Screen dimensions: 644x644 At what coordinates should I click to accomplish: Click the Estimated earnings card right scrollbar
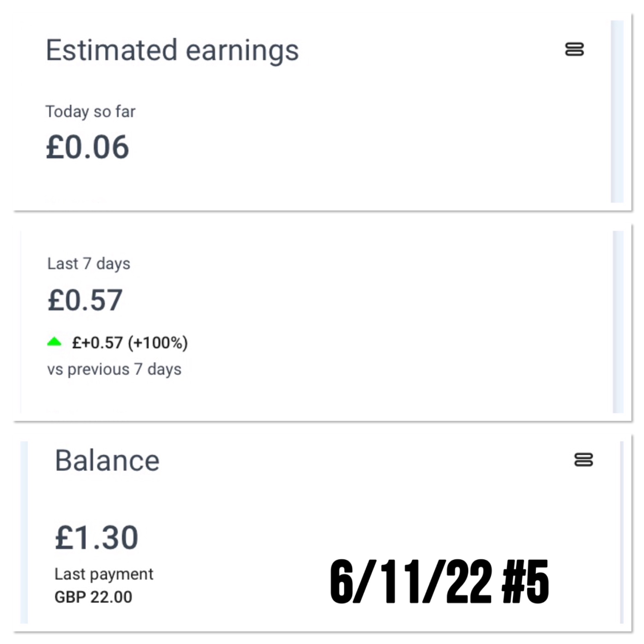coord(617,111)
